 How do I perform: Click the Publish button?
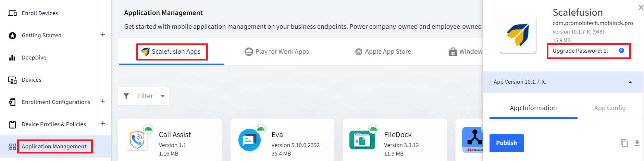tap(506, 143)
